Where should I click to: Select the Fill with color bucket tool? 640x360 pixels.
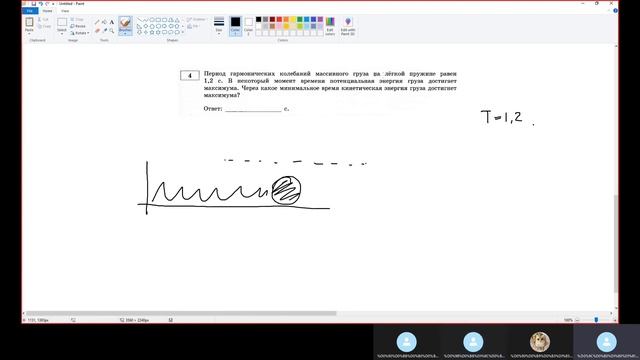[104, 22]
